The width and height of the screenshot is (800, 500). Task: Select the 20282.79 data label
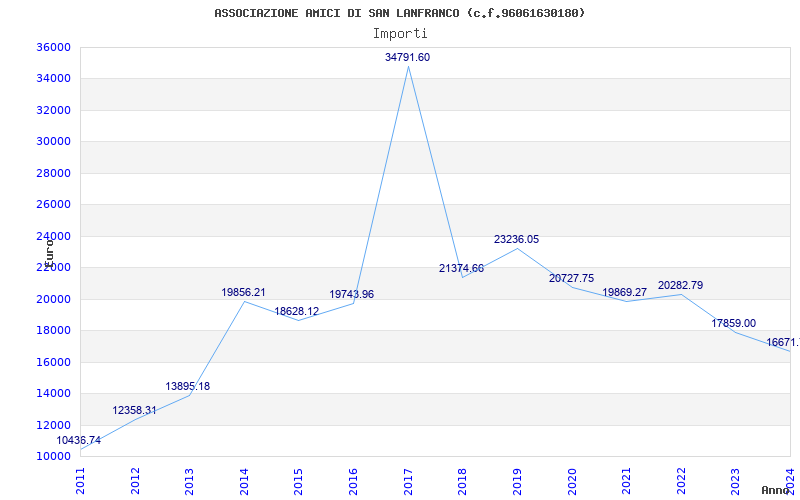coord(681,285)
